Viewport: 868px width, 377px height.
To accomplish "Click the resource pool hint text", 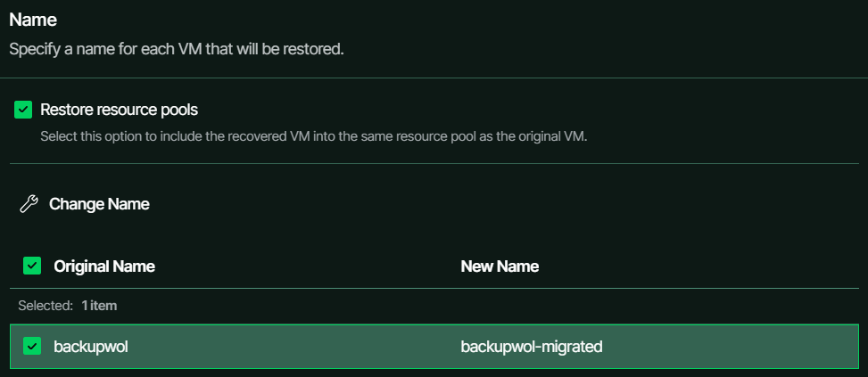I will pos(313,136).
